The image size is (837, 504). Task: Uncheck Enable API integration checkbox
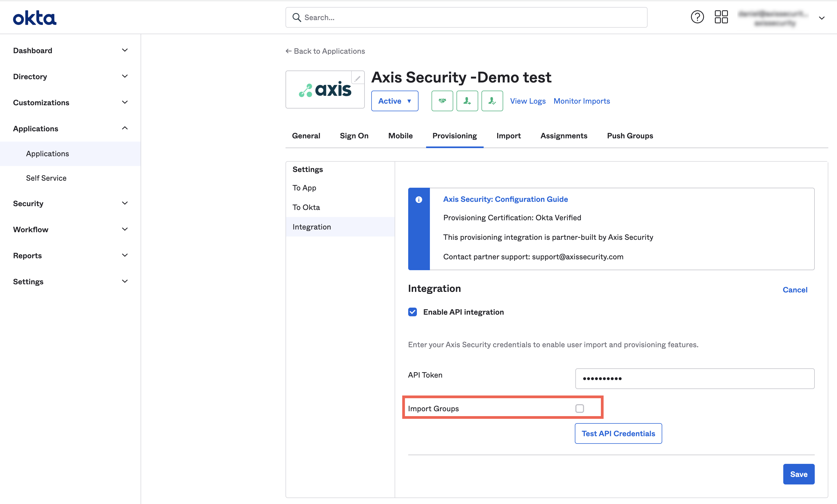[x=412, y=312]
